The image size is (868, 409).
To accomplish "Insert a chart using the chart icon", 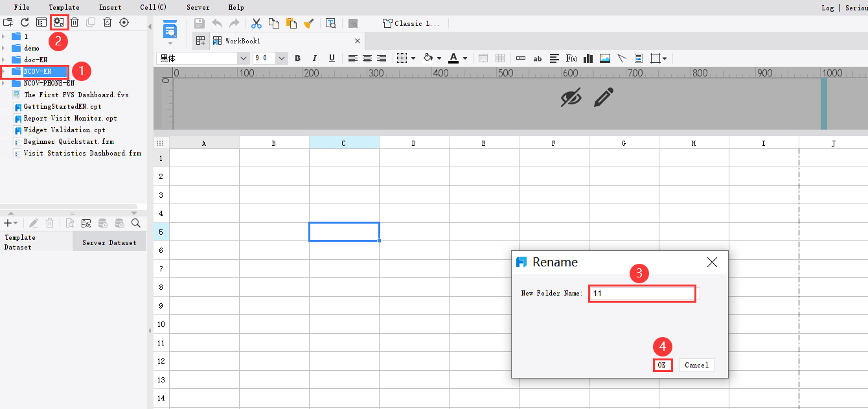I will [x=588, y=58].
